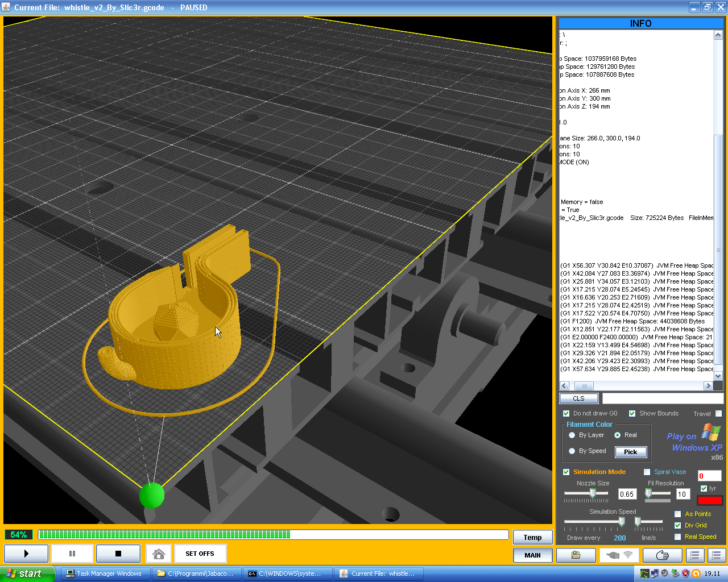This screenshot has width=728, height=582.
Task: Clear the console with the CLS button
Action: pyautogui.click(x=579, y=398)
